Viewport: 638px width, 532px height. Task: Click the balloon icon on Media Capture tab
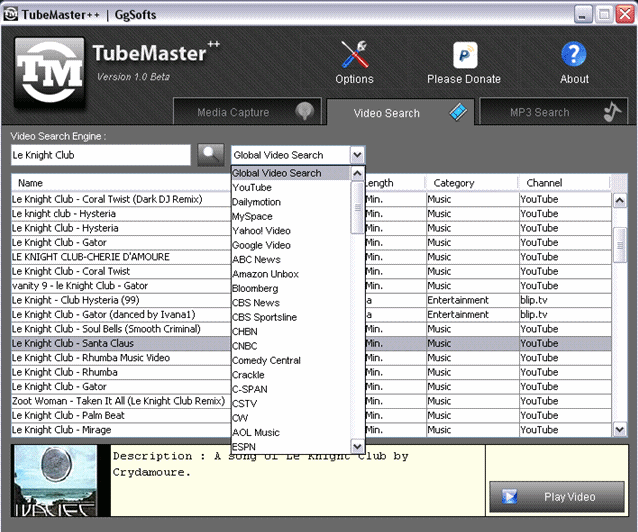coord(304,112)
